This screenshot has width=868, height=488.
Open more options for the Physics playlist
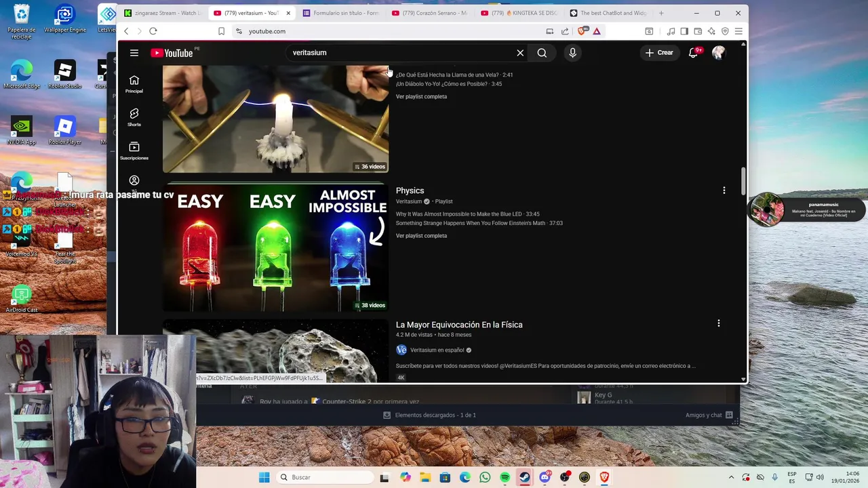coord(724,190)
